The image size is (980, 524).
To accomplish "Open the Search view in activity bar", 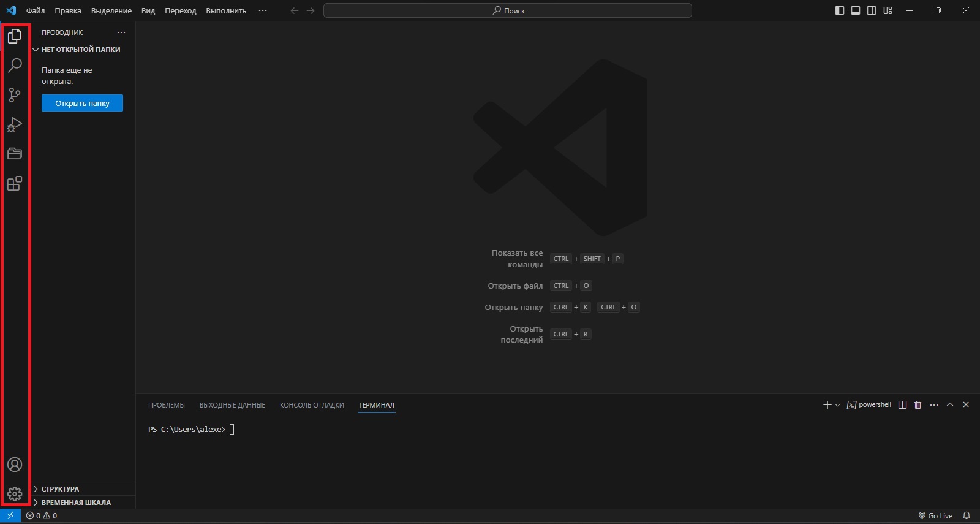I will coord(15,65).
